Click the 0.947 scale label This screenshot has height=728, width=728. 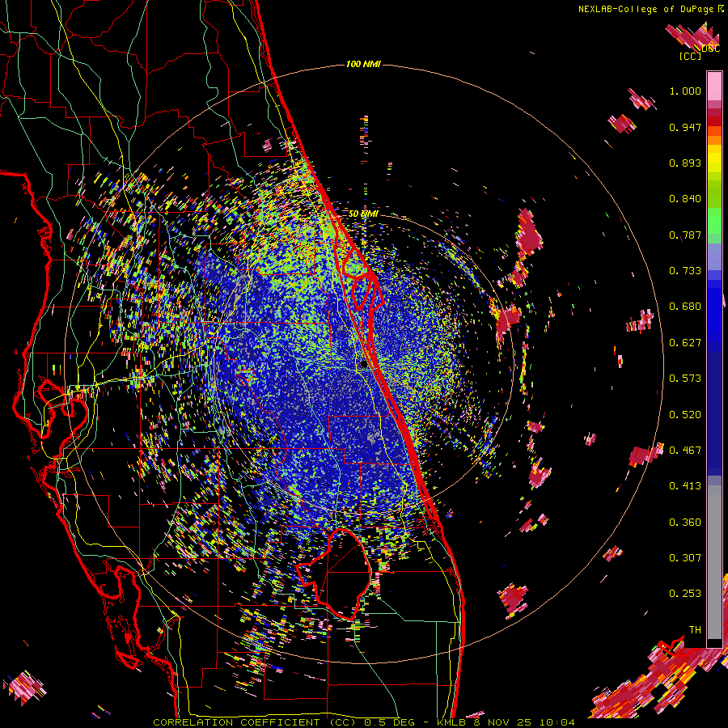pyautogui.click(x=685, y=127)
